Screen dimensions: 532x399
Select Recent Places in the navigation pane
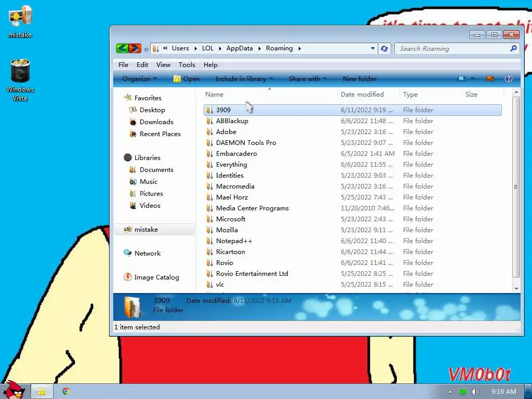pos(160,134)
